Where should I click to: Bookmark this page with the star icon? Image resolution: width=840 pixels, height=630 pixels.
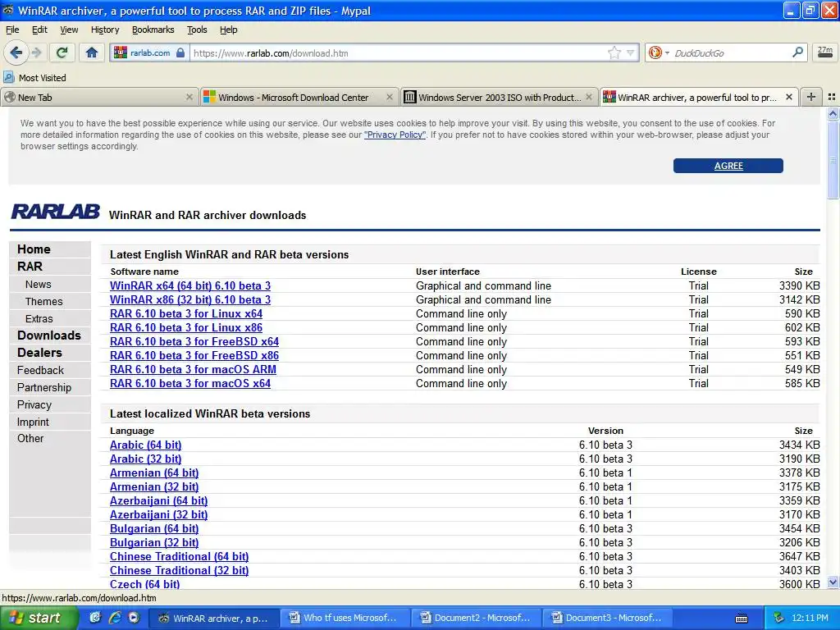point(614,52)
